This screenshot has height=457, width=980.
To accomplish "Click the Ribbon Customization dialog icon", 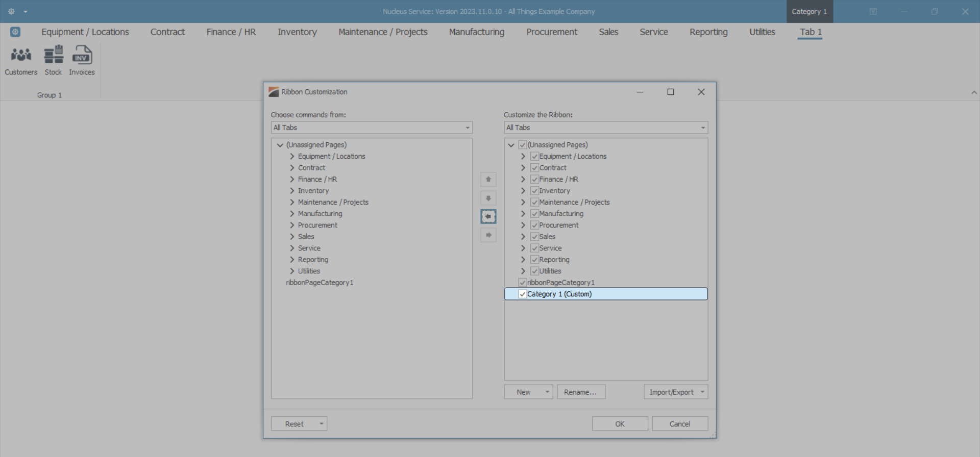I will 274,92.
